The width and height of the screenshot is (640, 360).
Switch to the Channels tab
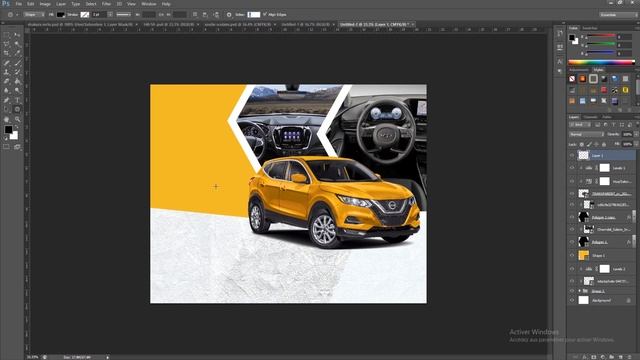tap(590, 117)
